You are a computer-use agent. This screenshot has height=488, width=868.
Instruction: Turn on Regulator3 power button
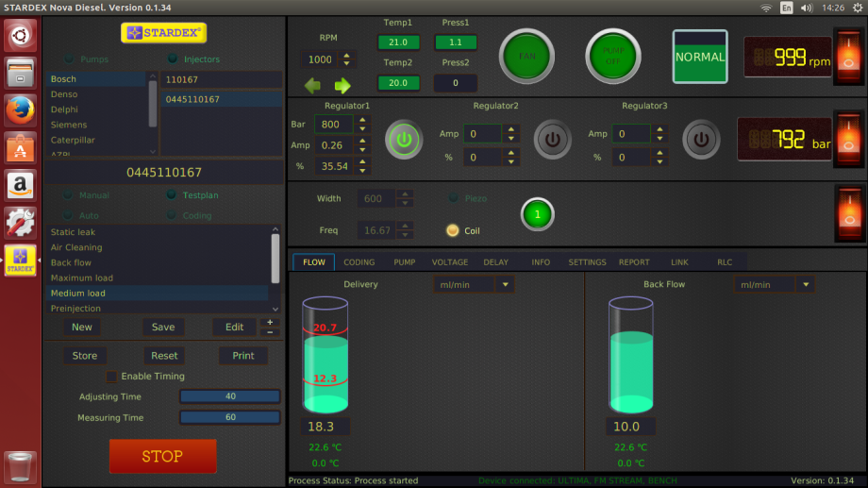pos(701,140)
